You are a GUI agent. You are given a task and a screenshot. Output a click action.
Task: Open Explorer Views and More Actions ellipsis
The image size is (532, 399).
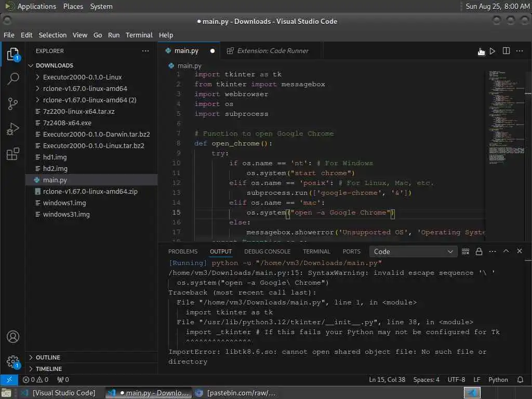point(145,51)
